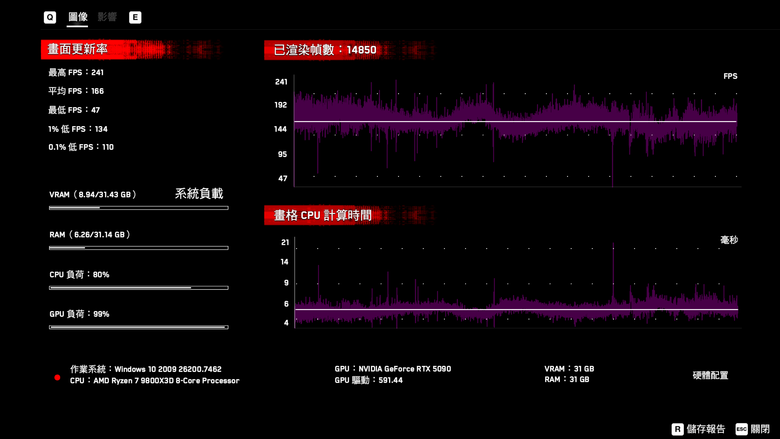Click 平均 FPS:166 value

76,91
